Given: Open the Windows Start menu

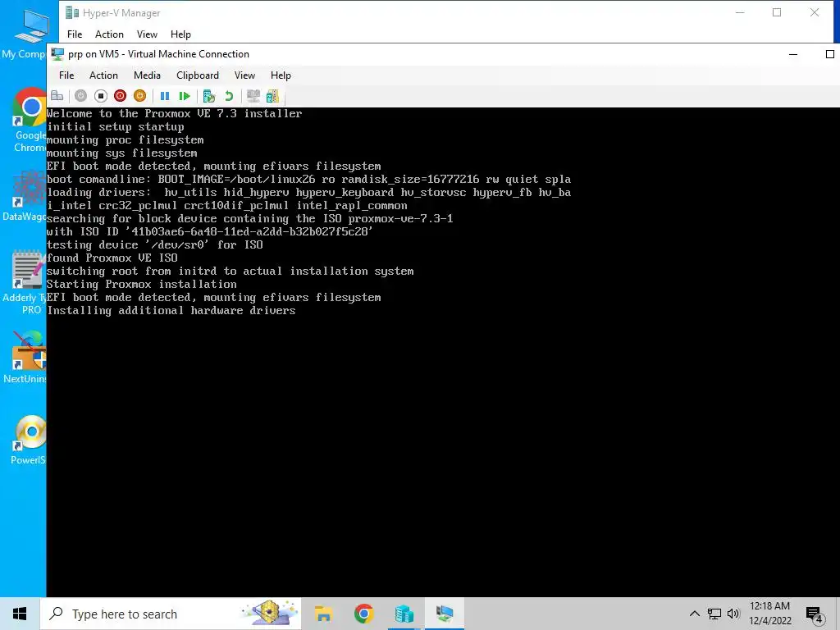Looking at the screenshot, I should tap(20, 614).
